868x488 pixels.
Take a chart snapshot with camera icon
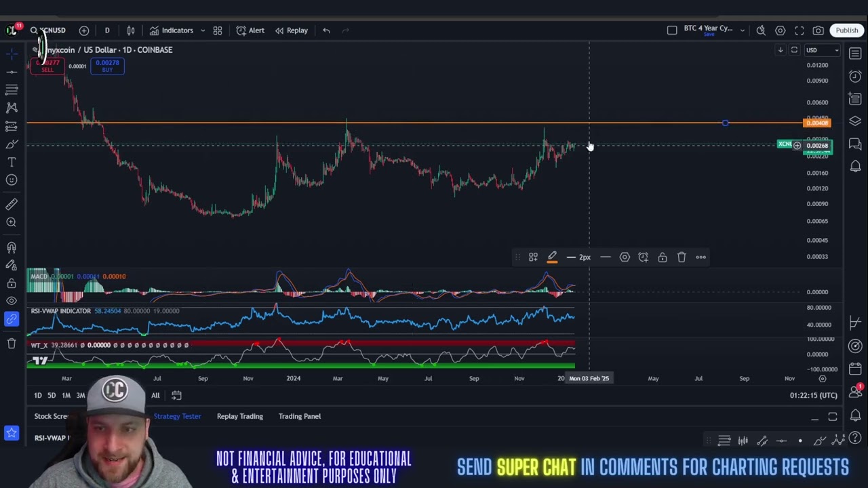(818, 30)
